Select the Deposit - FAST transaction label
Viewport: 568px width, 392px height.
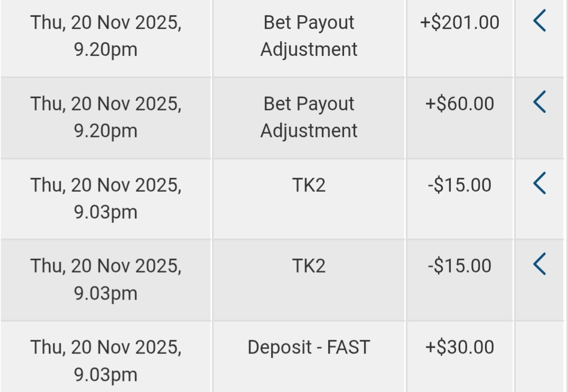click(309, 348)
